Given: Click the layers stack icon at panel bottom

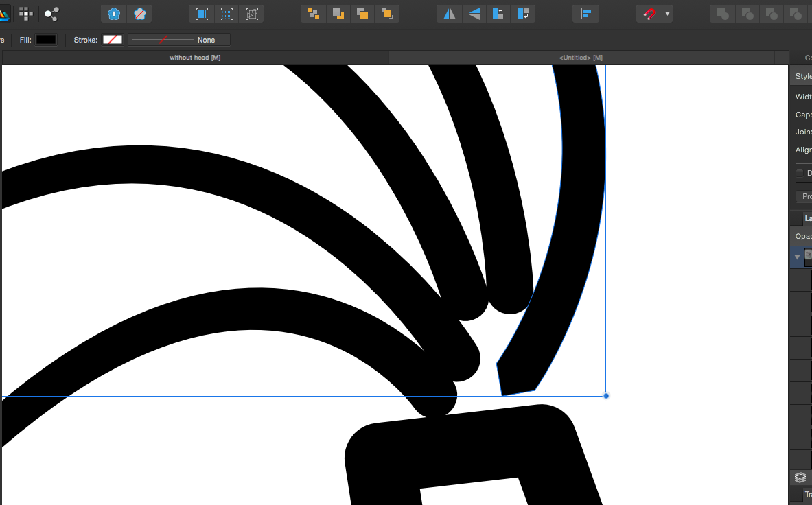Looking at the screenshot, I should (x=800, y=478).
